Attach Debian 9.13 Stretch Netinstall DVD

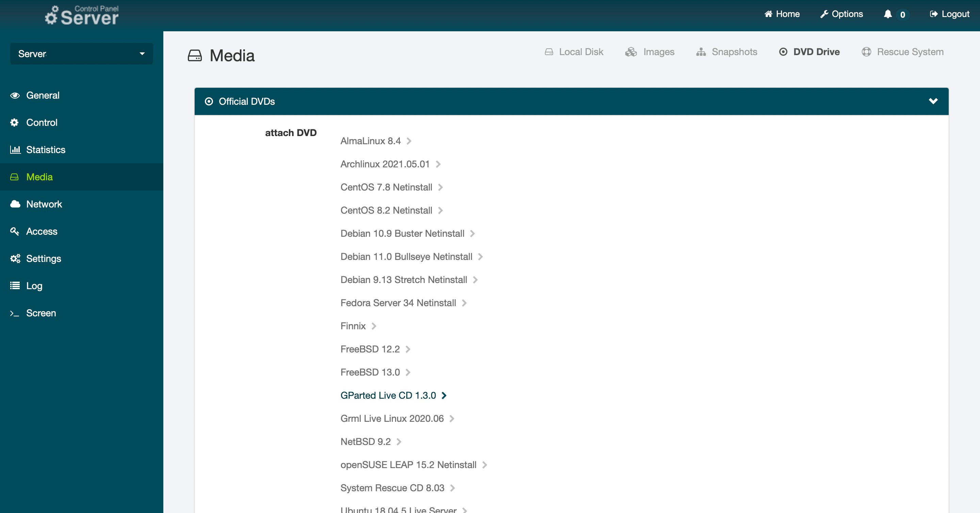409,280
